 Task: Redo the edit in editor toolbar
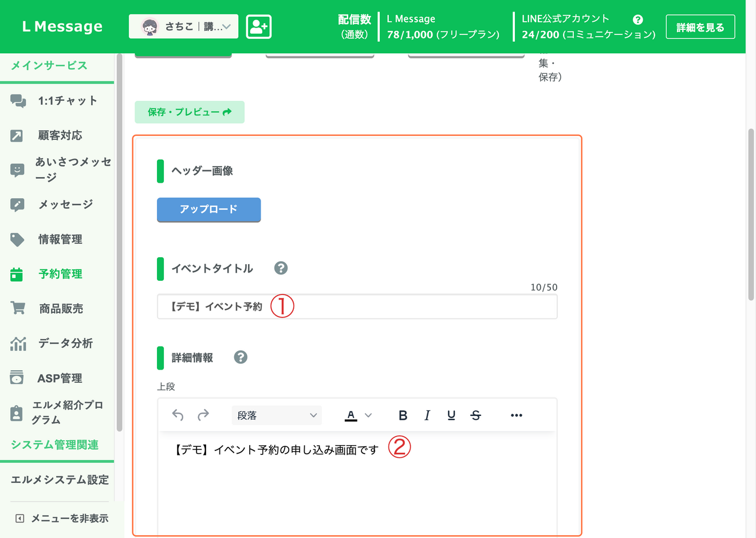(x=203, y=415)
